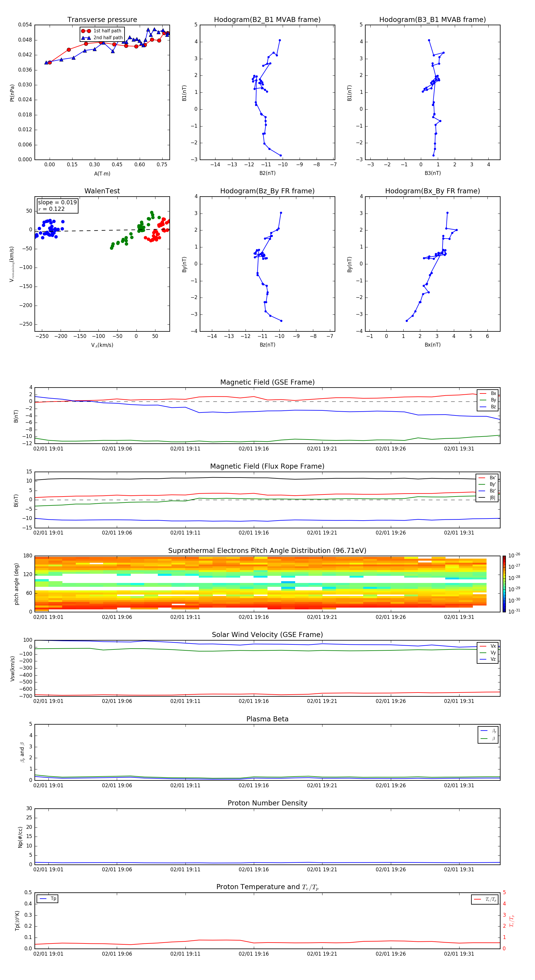Select the "1st half path" legend entry
This screenshot has width=535, height=980.
[x=101, y=31]
